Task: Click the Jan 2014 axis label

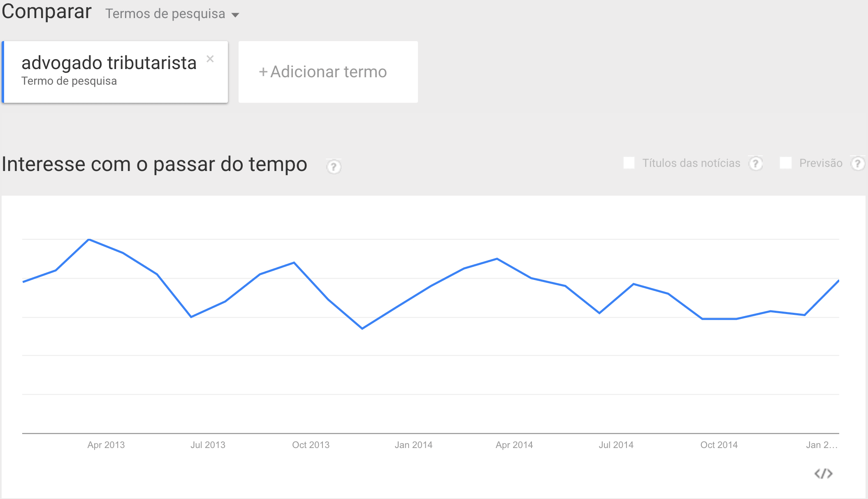Action: point(413,445)
